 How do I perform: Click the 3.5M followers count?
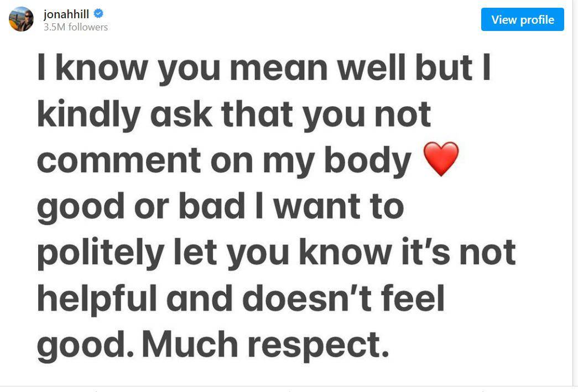(x=76, y=27)
